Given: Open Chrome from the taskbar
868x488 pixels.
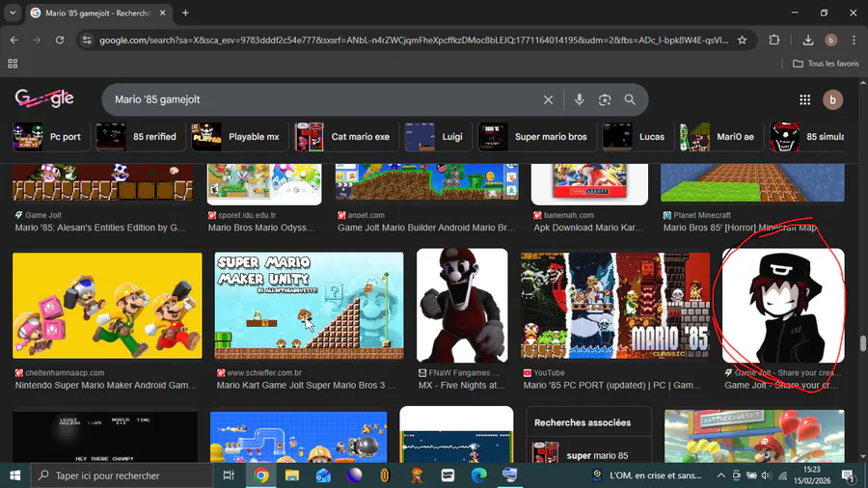Looking at the screenshot, I should [x=261, y=475].
